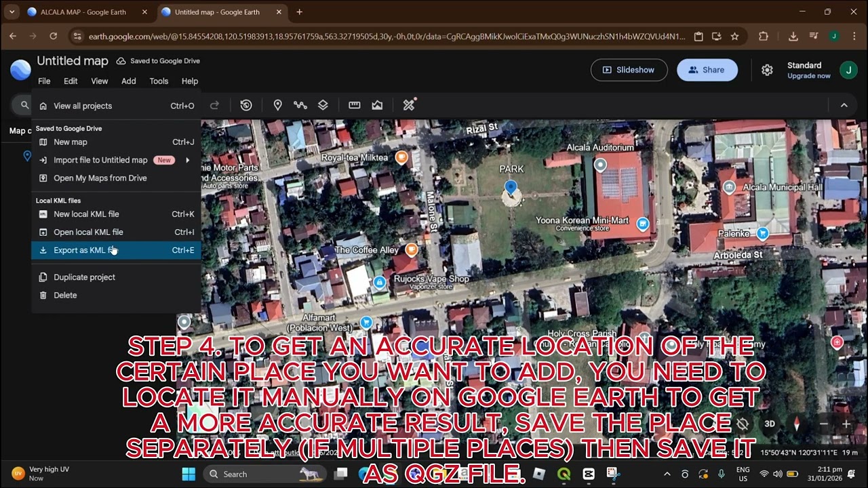Screen dimensions: 868x488
Task: Zoom out with the minus button
Action: [824, 424]
